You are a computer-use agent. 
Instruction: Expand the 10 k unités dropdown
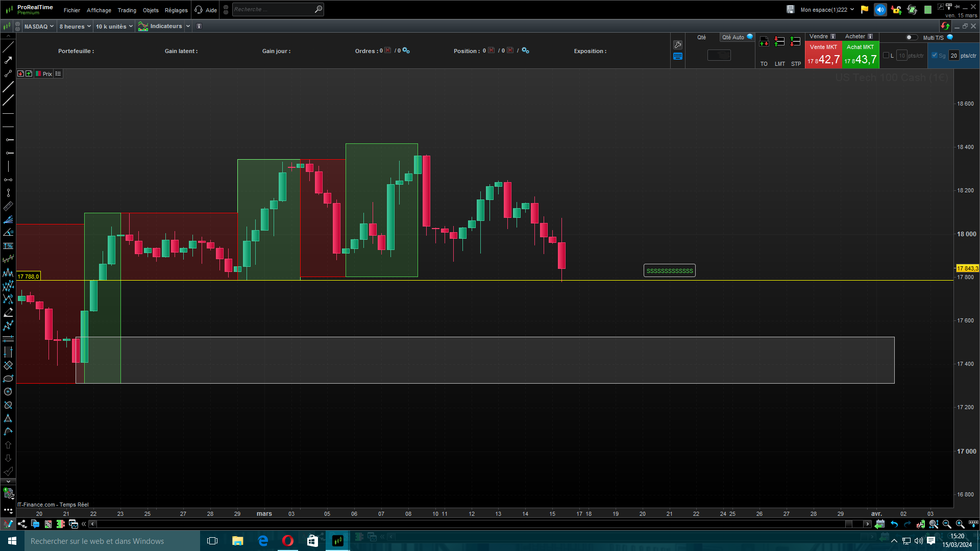click(x=114, y=27)
